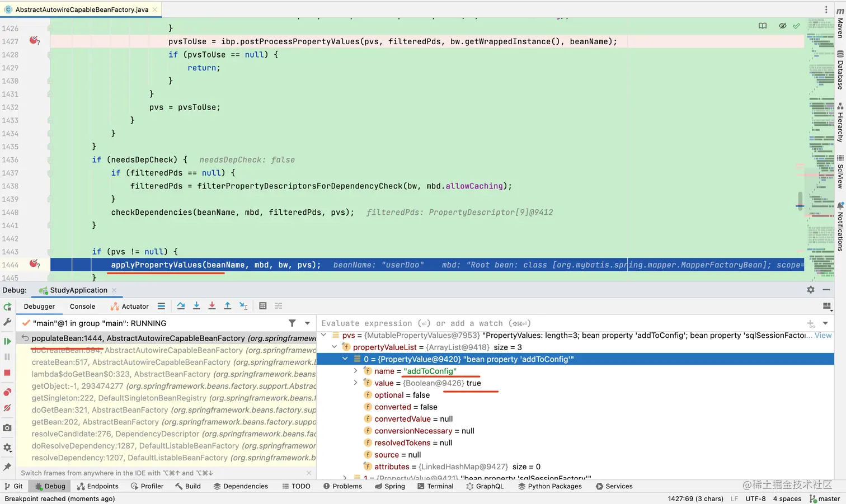Viewport: 846px width, 504px height.
Task: Click the View link for pvs
Action: (x=822, y=335)
